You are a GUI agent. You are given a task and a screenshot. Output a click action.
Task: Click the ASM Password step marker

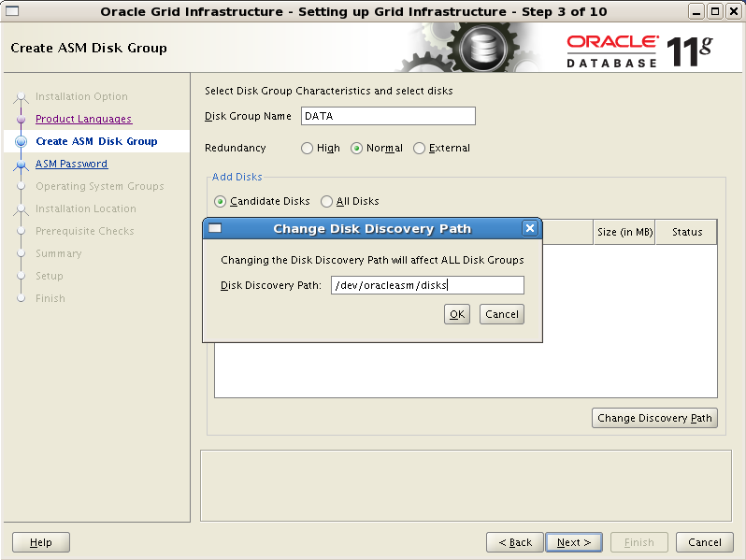21,165
